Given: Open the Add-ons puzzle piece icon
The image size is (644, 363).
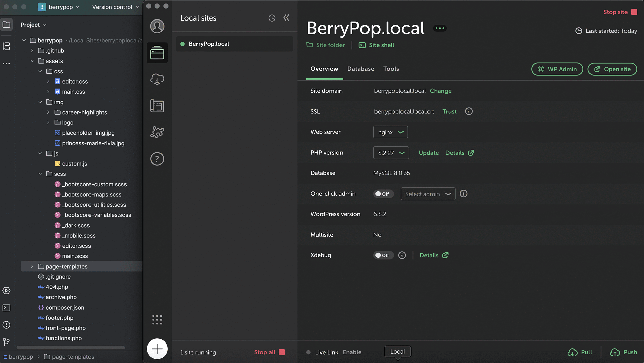Looking at the screenshot, I should [x=157, y=132].
